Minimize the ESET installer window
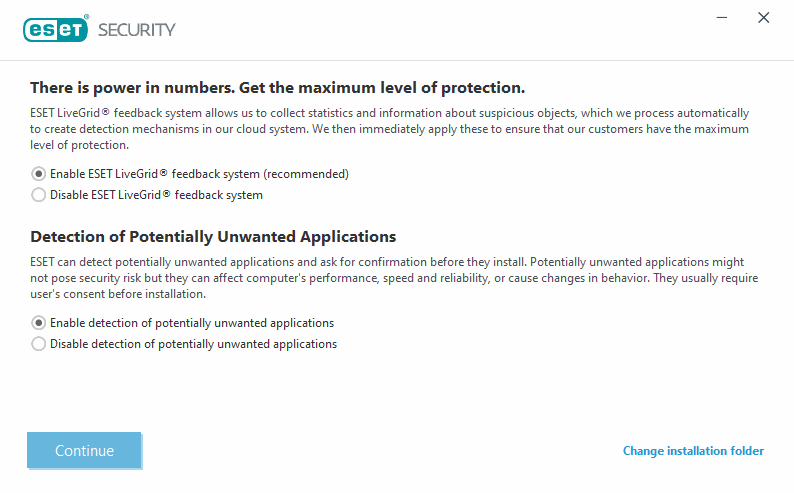This screenshot has width=794, height=493. point(719,18)
